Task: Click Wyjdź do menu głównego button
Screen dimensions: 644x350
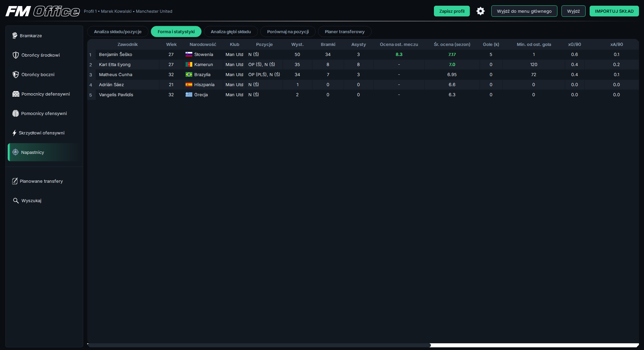Action: pos(524,11)
